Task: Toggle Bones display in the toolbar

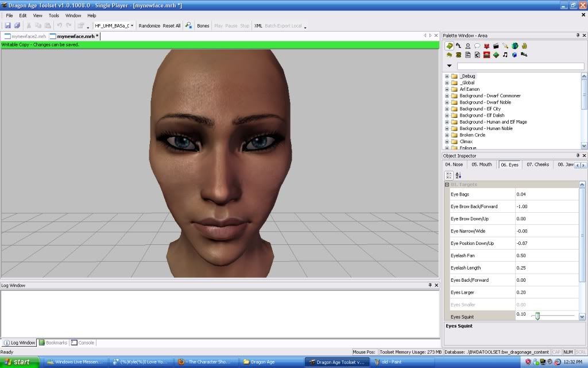Action: tap(203, 26)
